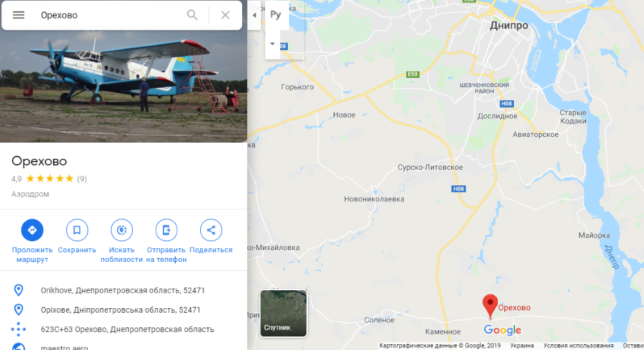Select the Ру input language button

(x=276, y=15)
